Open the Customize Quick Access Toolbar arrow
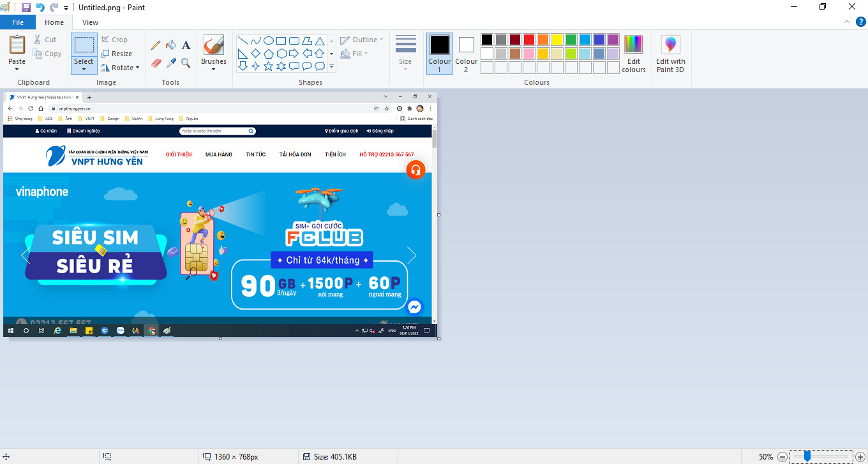The image size is (868, 464). pos(66,8)
